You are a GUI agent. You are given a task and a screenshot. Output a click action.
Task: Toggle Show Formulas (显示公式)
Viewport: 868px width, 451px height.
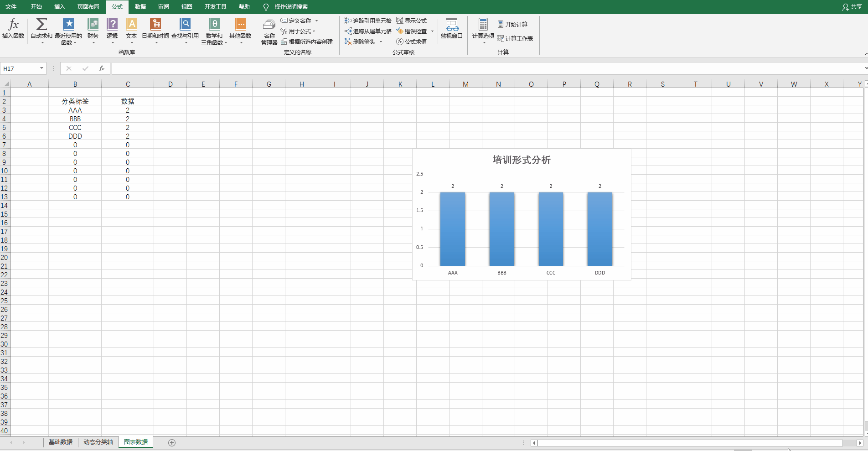click(x=412, y=21)
